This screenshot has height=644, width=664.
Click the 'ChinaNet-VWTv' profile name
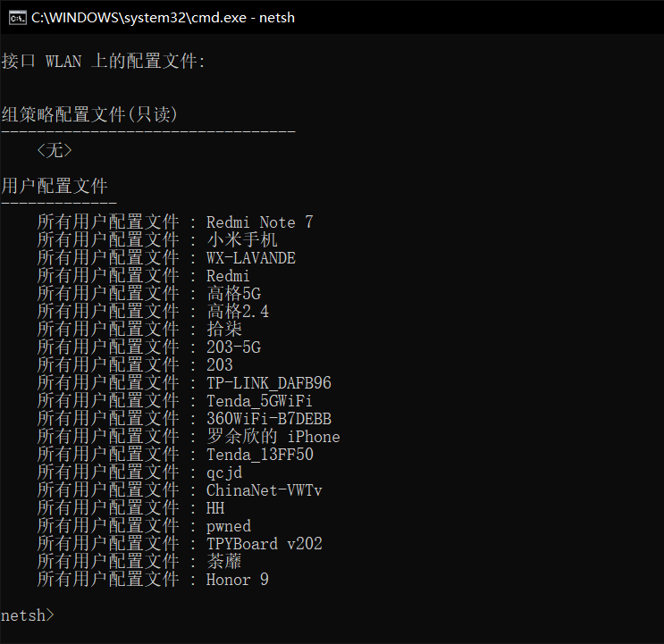coord(265,490)
